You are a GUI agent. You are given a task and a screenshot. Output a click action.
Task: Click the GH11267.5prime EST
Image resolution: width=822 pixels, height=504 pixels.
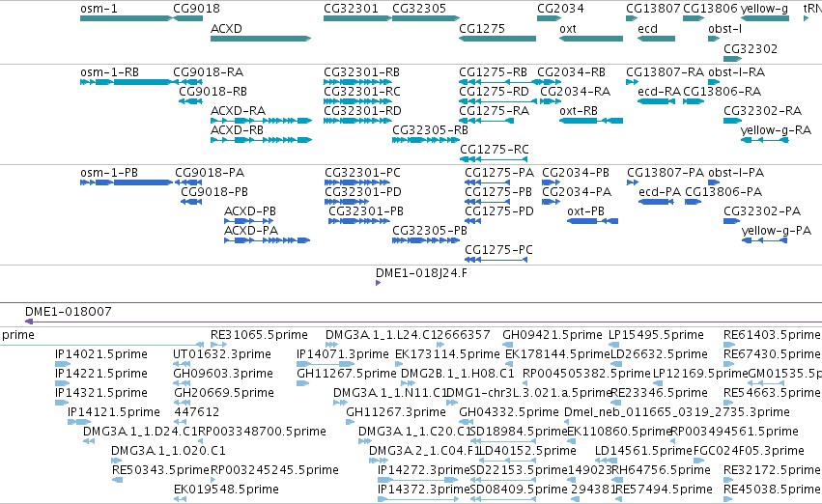pyautogui.click(x=303, y=383)
